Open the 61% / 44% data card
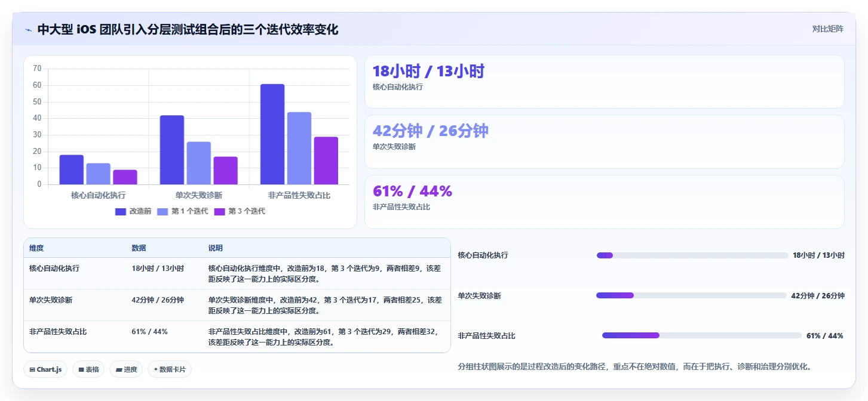Image resolution: width=868 pixels, height=401 pixels. 605,202
